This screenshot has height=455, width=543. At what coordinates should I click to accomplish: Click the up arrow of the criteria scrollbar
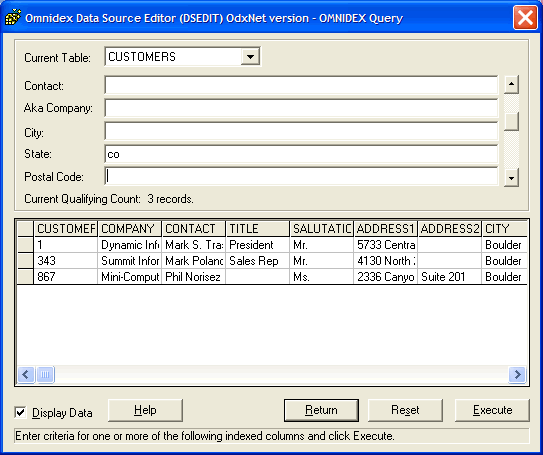(511, 84)
